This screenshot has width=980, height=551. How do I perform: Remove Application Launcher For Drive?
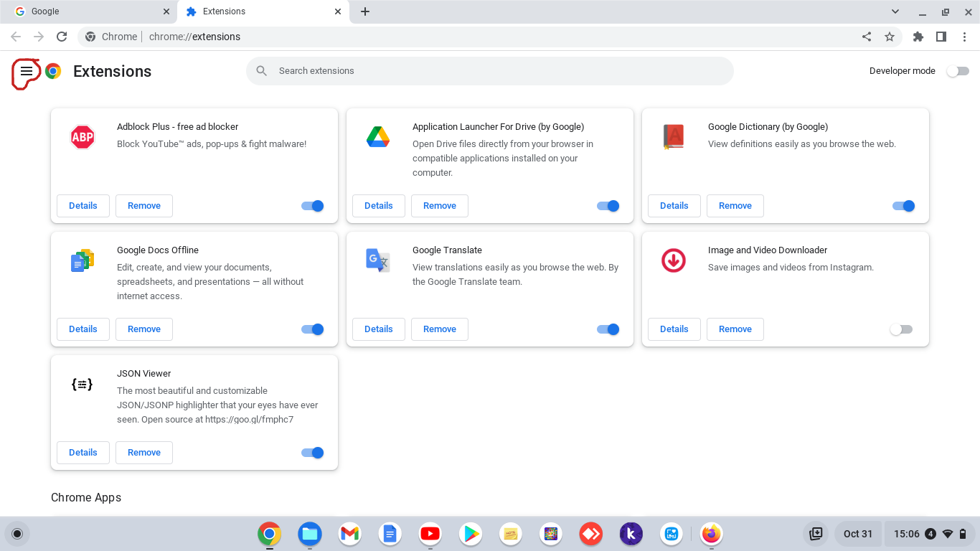tap(440, 206)
